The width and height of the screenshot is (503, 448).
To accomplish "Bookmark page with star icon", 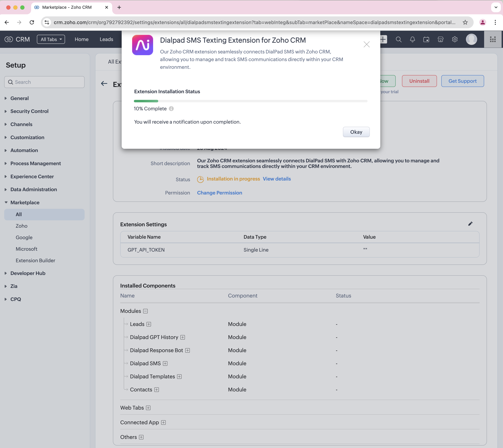I will click(465, 22).
